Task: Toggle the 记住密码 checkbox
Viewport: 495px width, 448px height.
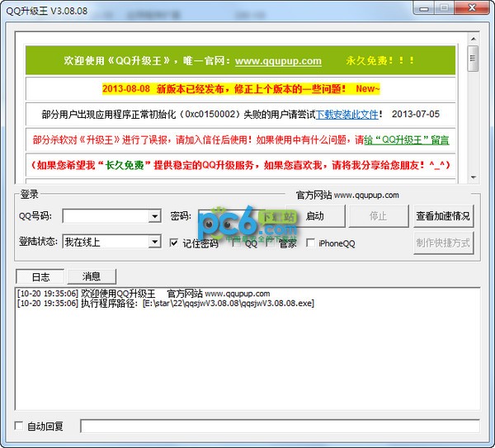Action: pos(173,243)
